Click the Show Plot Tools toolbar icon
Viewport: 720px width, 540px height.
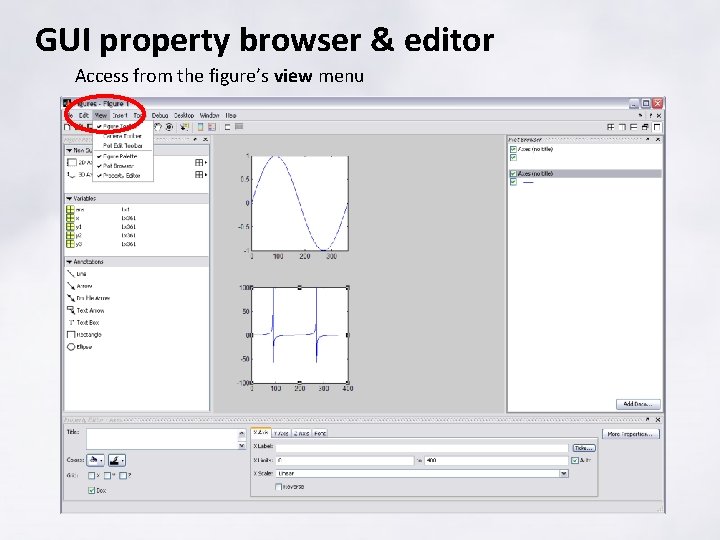coord(239,127)
